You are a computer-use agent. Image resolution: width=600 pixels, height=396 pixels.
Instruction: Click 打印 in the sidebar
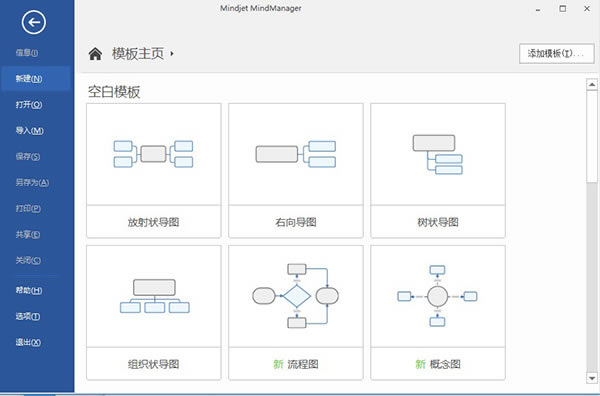click(x=28, y=209)
